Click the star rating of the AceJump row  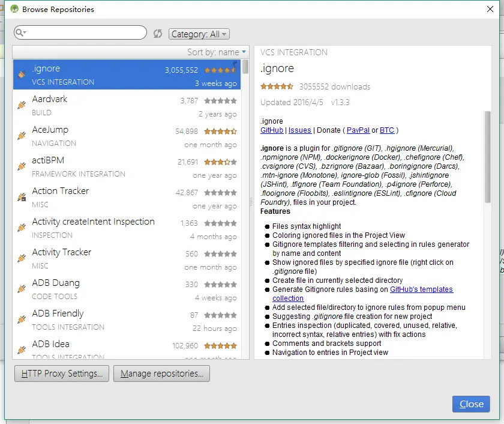pyautogui.click(x=221, y=132)
